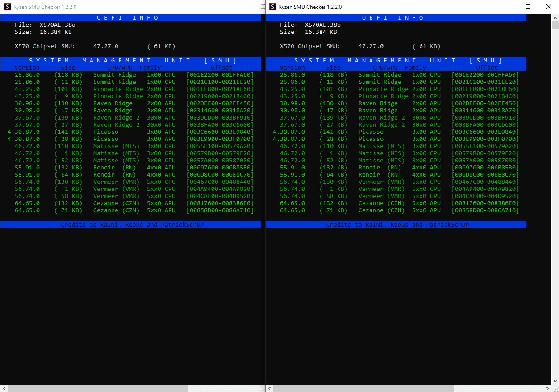The height and width of the screenshot is (392, 559).
Task: Click offset [00697600-006B85B0] in the right window
Action: click(485, 168)
